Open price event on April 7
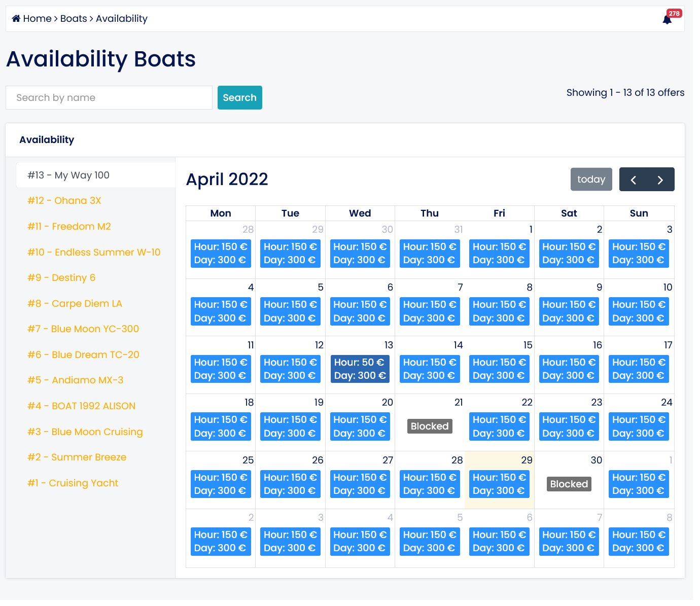Viewport: 700px width, 606px height. [x=430, y=311]
